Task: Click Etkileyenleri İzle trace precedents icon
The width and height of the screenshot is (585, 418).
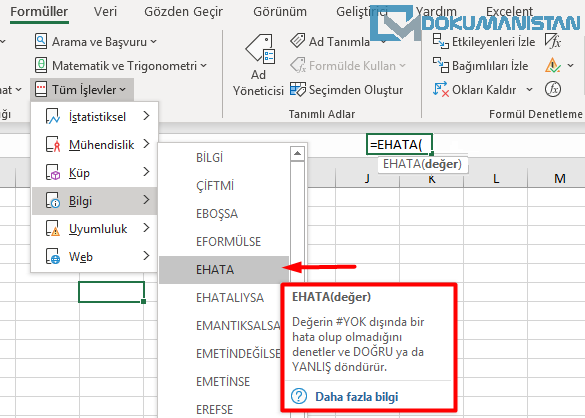Action: [441, 41]
